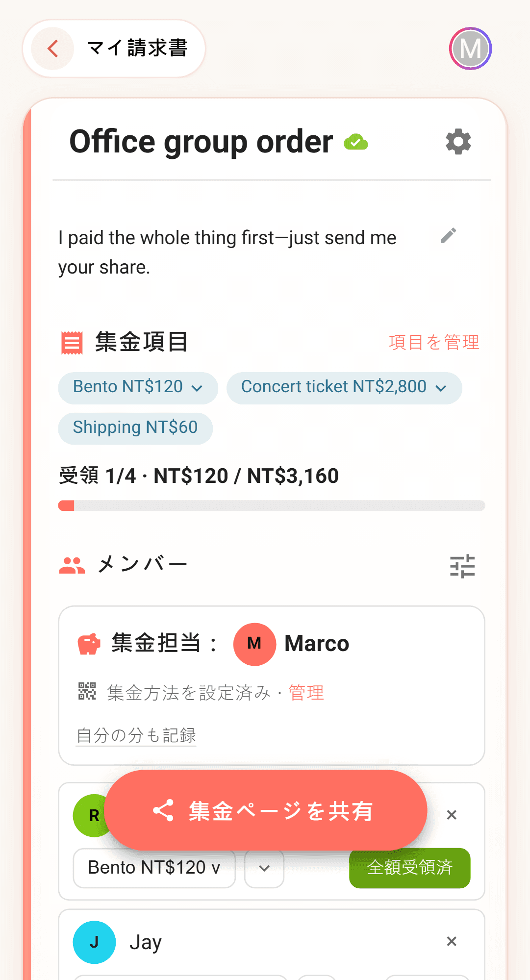Click the 自分の分も記録 link
This screenshot has height=980, width=530.
click(x=136, y=735)
